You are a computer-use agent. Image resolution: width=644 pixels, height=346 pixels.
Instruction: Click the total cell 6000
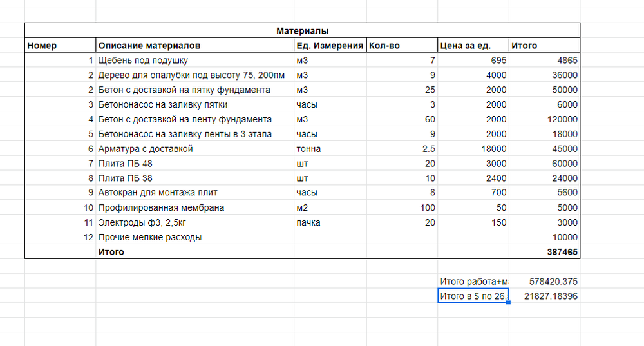coord(545,104)
